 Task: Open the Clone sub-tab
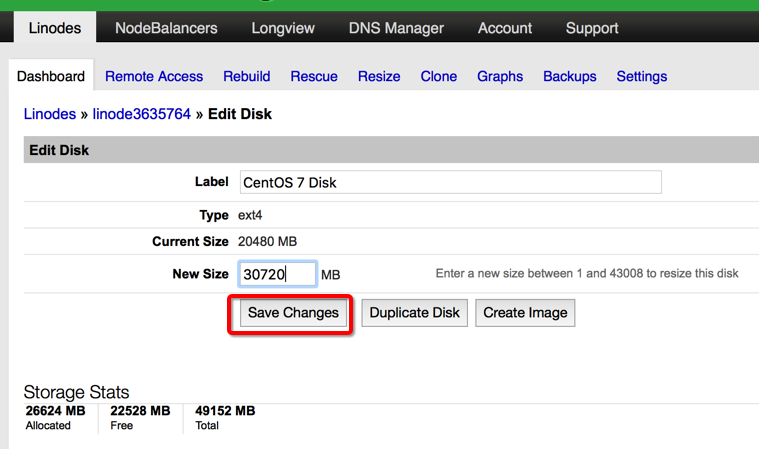(x=439, y=76)
